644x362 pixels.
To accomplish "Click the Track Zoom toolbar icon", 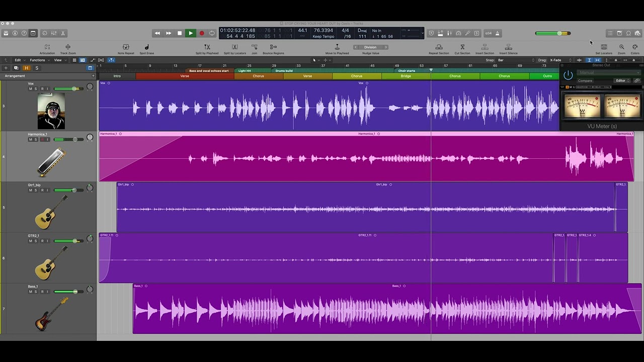I will (x=68, y=47).
